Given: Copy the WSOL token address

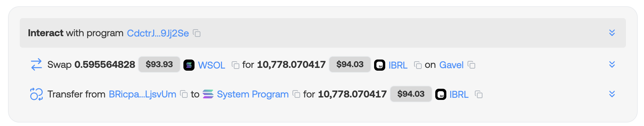Looking at the screenshot, I should [236, 65].
